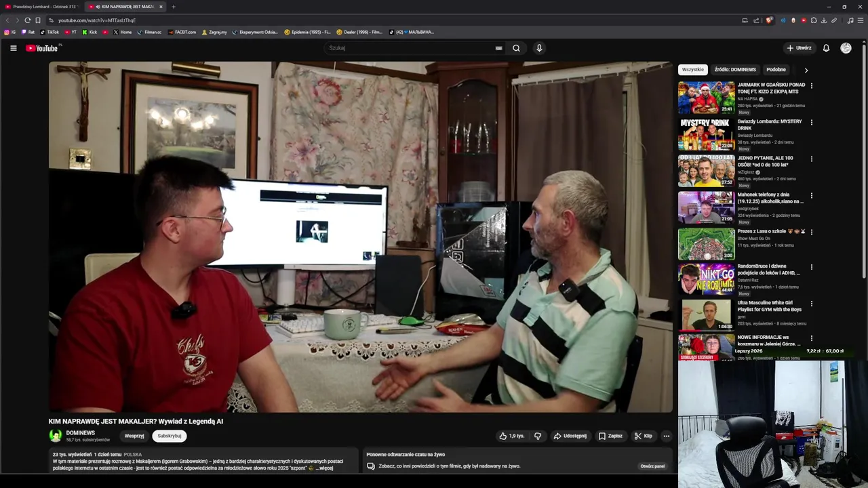Open the TikTok bookmark
Image resolution: width=868 pixels, height=488 pixels.
(x=50, y=32)
